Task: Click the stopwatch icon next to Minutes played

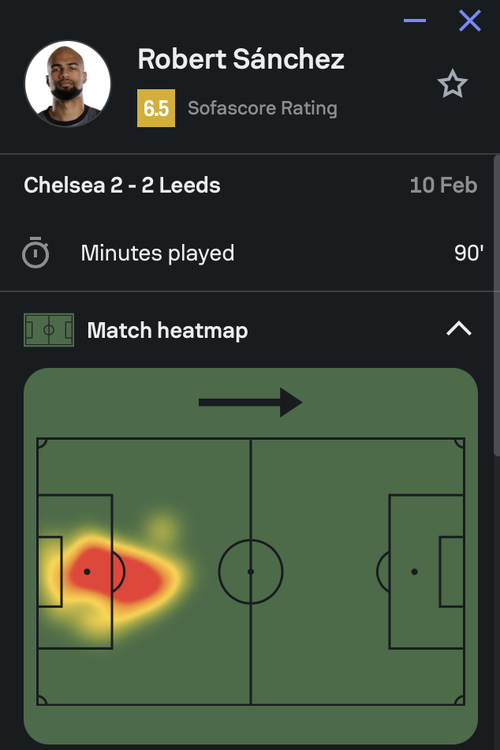Action: click(x=35, y=253)
